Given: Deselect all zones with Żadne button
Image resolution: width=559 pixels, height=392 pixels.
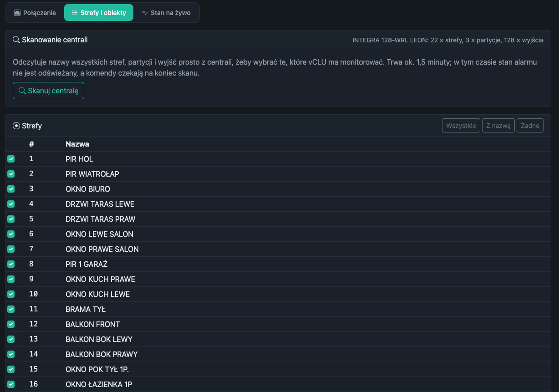Looking at the screenshot, I should click(x=530, y=126).
